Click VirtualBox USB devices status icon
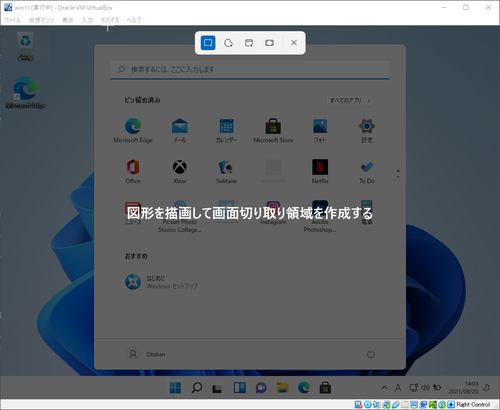The height and width of the screenshot is (410, 500). click(x=396, y=405)
